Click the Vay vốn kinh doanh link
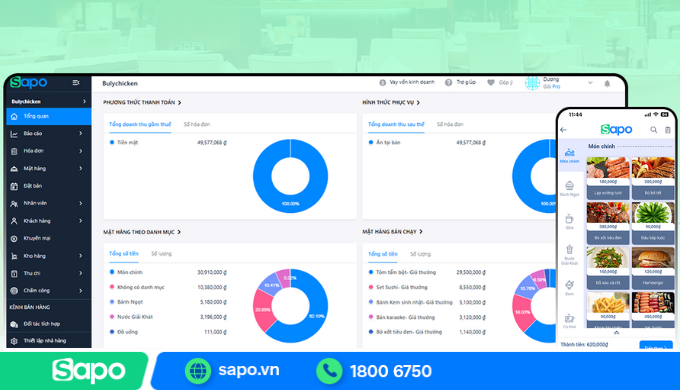 tap(412, 82)
